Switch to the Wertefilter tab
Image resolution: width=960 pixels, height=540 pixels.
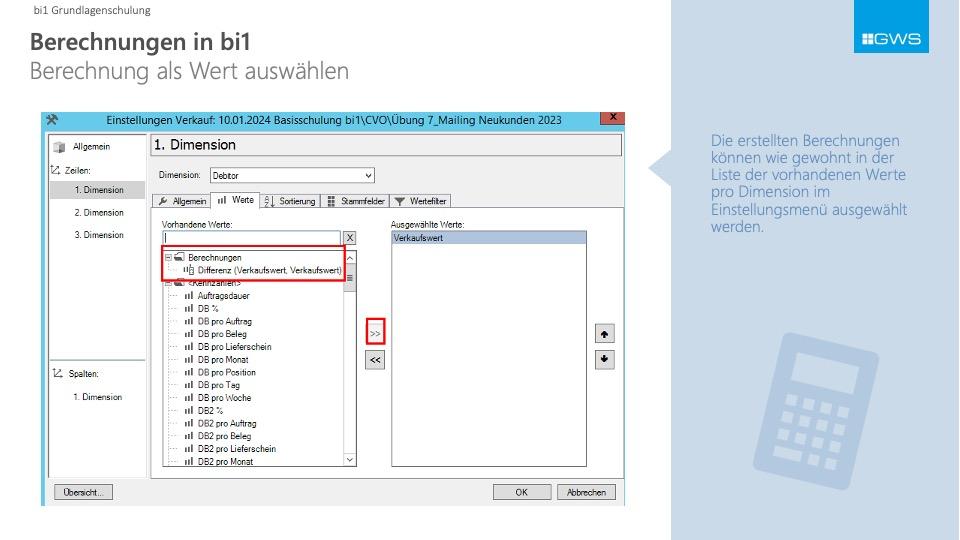tap(421, 201)
